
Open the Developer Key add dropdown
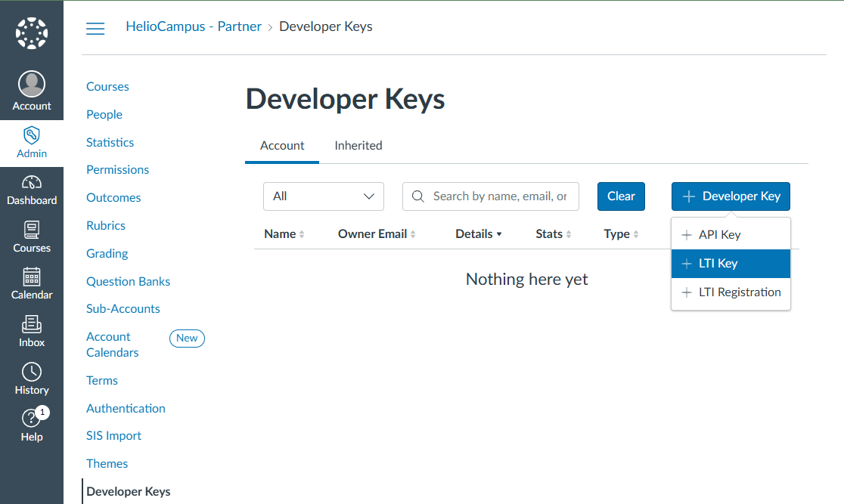pyautogui.click(x=731, y=196)
